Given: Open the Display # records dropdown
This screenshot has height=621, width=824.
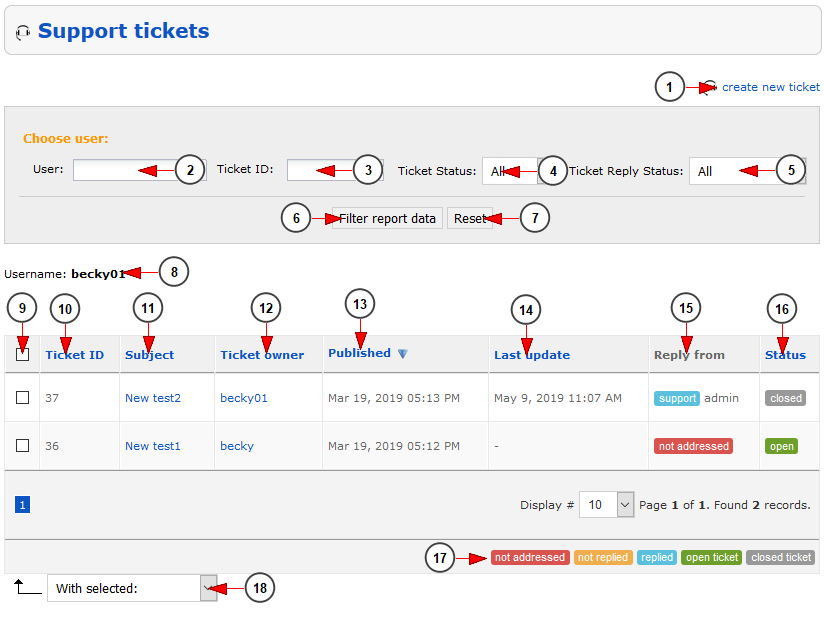Looking at the screenshot, I should (609, 505).
